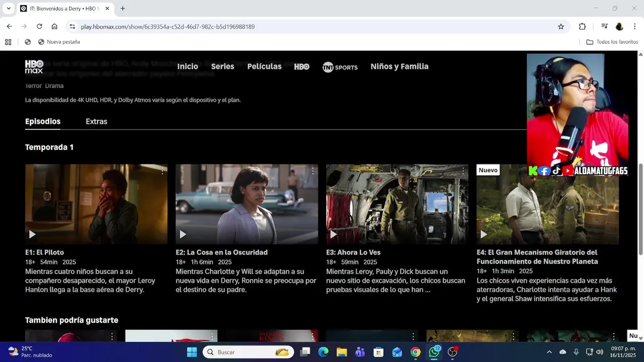Image resolution: width=644 pixels, height=362 pixels.
Task: Open the apps grid in bookmarks bar
Action: click(x=8, y=42)
